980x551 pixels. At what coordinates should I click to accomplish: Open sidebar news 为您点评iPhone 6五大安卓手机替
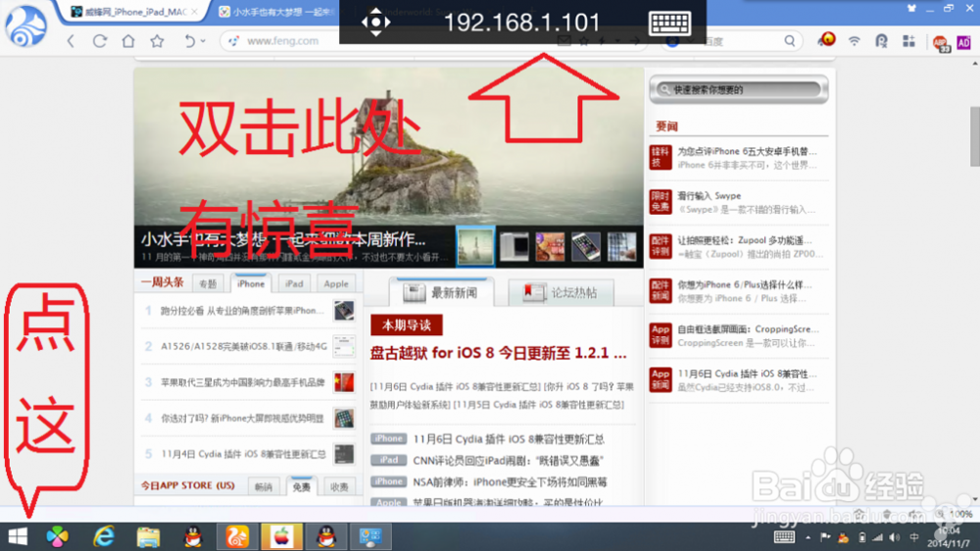[x=748, y=151]
